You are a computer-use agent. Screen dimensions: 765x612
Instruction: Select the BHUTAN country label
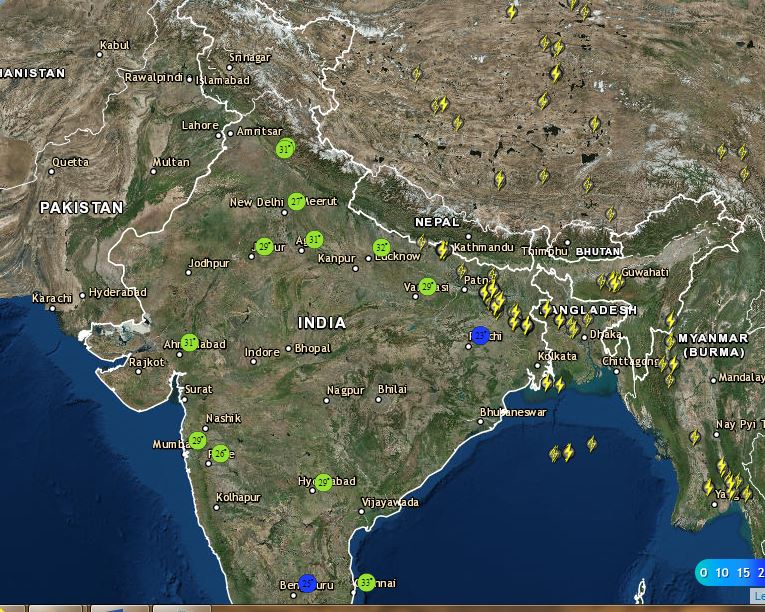pyautogui.click(x=598, y=252)
